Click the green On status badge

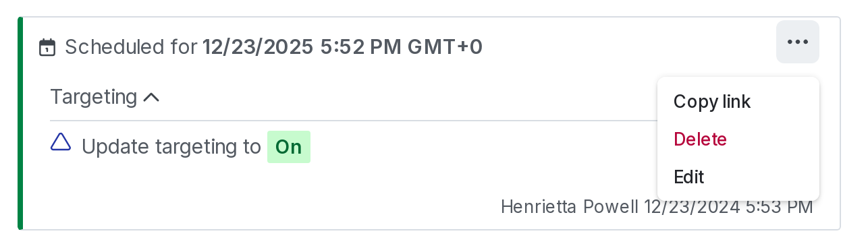289,147
